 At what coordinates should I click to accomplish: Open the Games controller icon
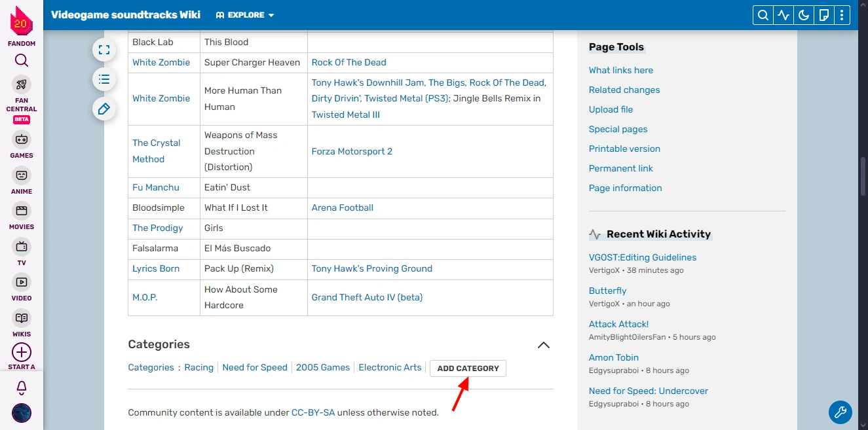[22, 139]
